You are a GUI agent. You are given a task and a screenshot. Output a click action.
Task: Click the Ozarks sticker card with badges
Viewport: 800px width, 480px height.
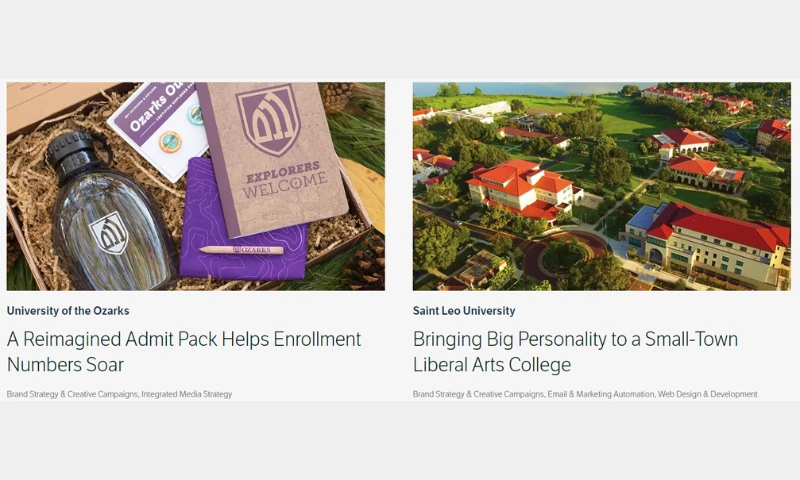[x=158, y=130]
